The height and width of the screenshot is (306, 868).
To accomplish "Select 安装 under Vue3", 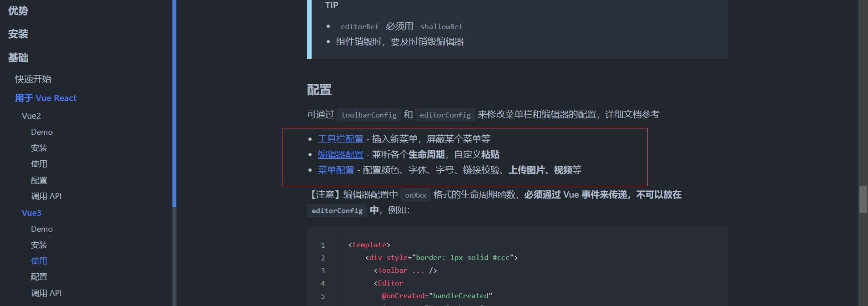I will point(39,245).
